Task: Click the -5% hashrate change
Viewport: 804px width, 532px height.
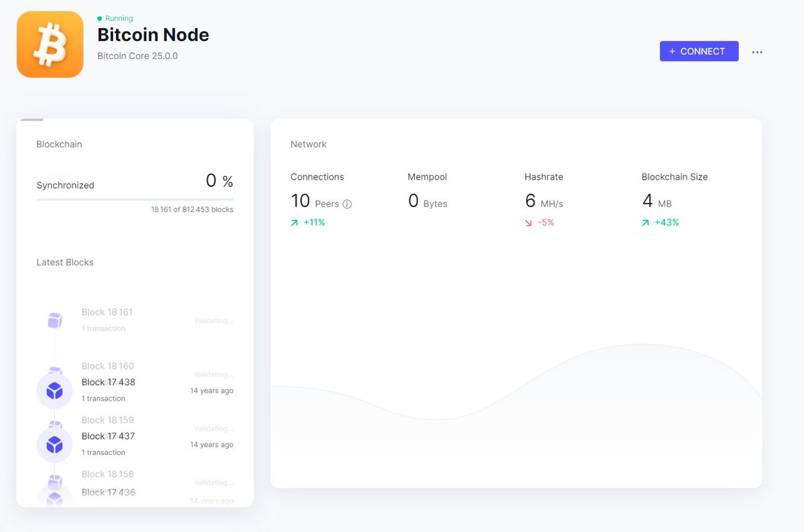Action: click(546, 222)
